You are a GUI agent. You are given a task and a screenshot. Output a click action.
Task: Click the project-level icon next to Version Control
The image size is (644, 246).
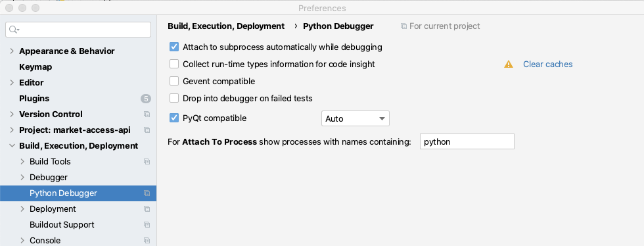147,114
